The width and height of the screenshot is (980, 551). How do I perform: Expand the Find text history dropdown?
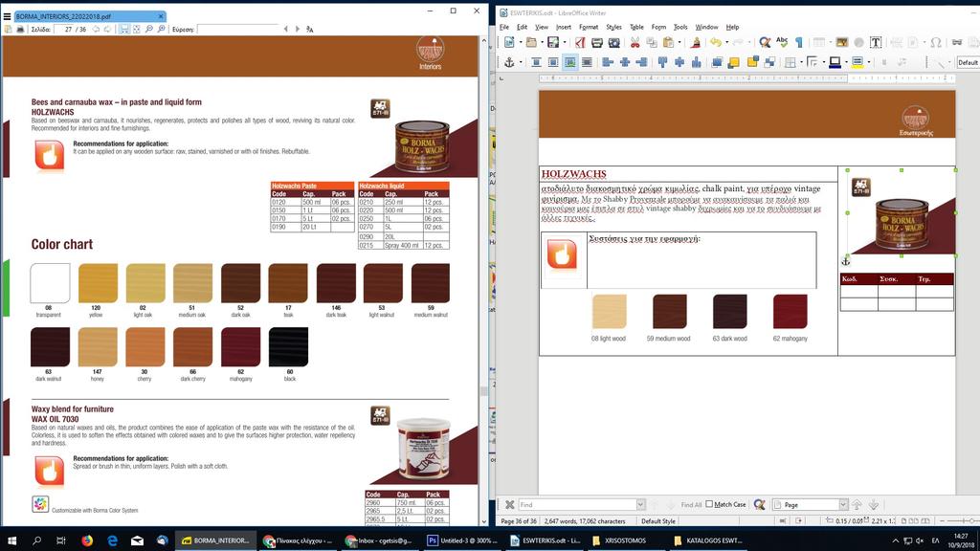640,505
